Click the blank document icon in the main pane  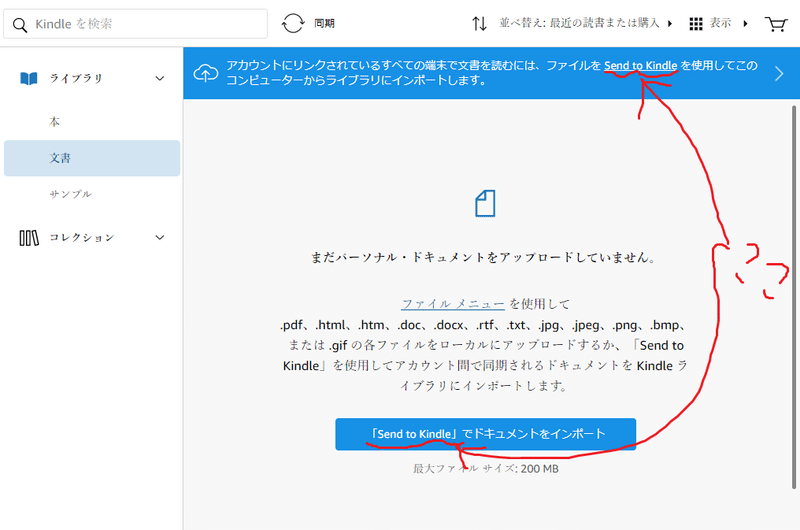[x=485, y=204]
